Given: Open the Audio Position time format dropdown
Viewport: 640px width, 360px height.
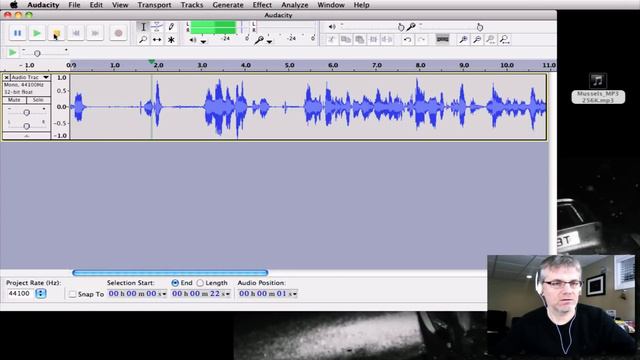Looking at the screenshot, I should click(x=294, y=294).
